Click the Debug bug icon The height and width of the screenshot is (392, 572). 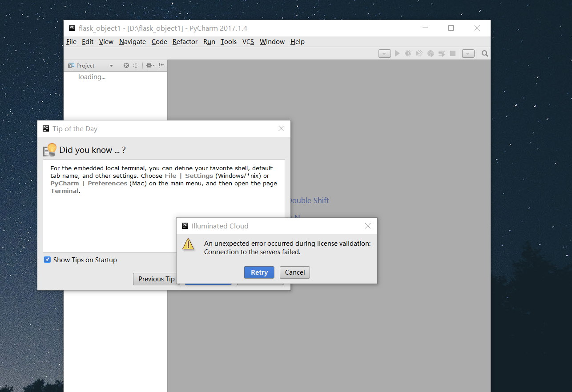point(408,53)
